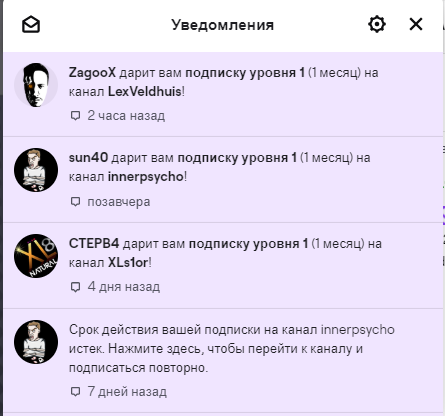Click '2 часа назад' timestamp
Screen dimensions: 445x416
pyautogui.click(x=126, y=116)
